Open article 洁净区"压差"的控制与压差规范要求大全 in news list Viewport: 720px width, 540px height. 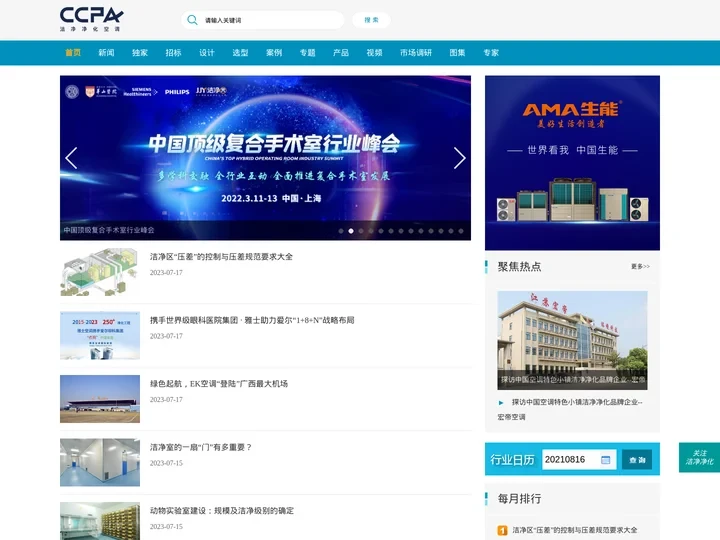(221, 257)
